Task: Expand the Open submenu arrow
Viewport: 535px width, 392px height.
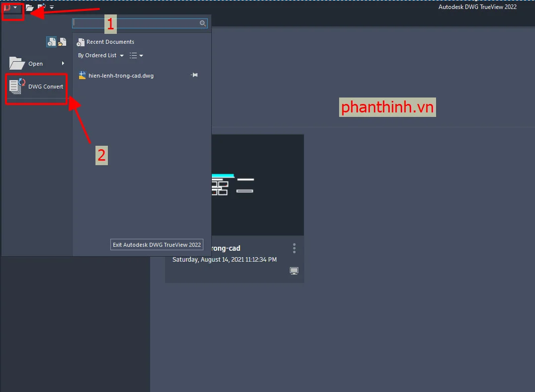Action: coord(63,63)
